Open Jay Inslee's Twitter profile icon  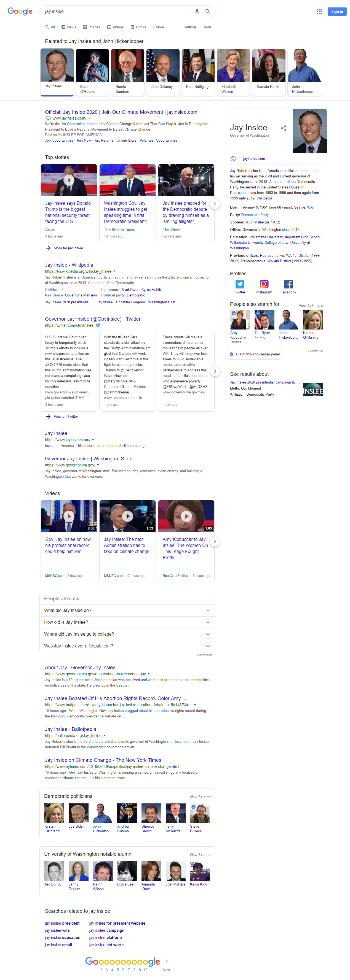tap(240, 284)
